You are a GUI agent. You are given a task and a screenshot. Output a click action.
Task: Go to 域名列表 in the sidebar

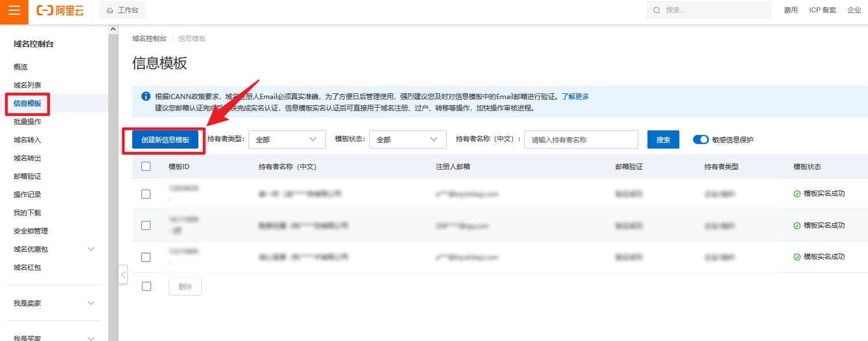27,85
